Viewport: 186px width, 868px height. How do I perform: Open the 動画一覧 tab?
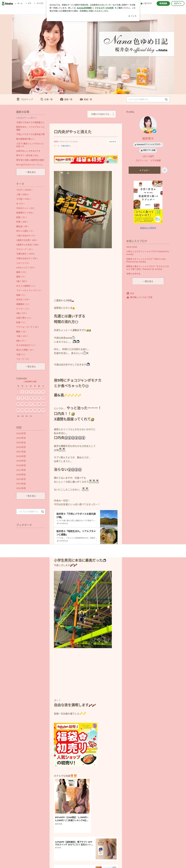pyautogui.click(x=86, y=99)
